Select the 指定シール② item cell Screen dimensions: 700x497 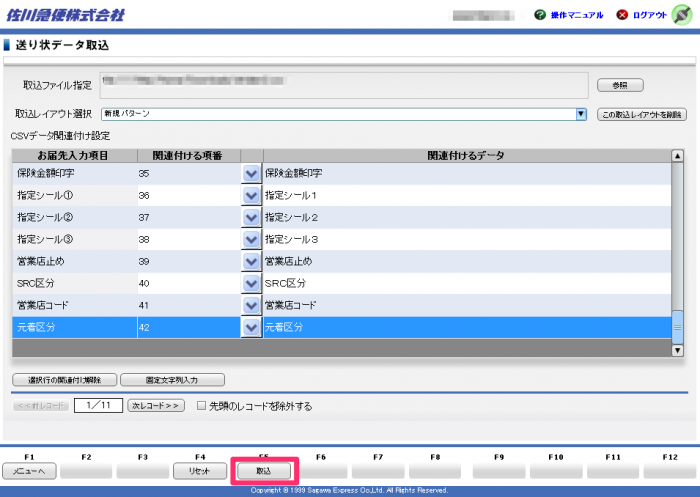click(75, 217)
